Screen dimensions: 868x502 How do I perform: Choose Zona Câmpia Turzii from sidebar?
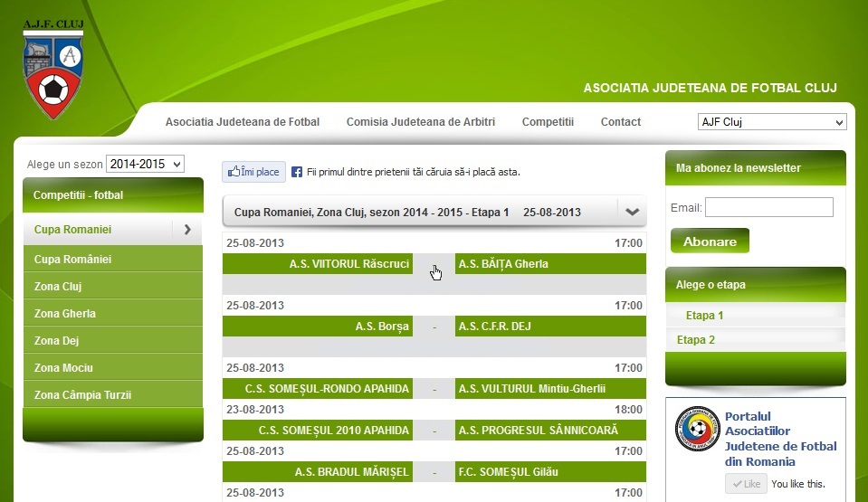coord(83,395)
